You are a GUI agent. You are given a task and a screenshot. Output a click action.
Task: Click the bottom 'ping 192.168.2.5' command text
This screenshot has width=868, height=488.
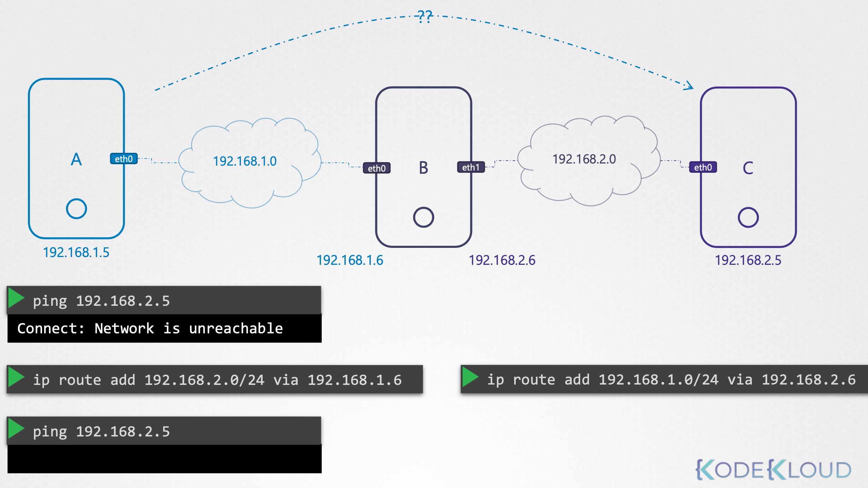click(x=101, y=432)
